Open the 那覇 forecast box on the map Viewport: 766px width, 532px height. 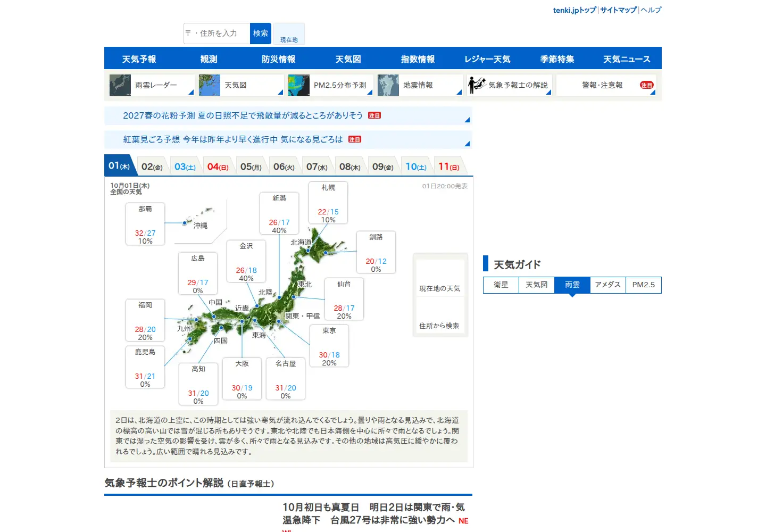tap(145, 224)
